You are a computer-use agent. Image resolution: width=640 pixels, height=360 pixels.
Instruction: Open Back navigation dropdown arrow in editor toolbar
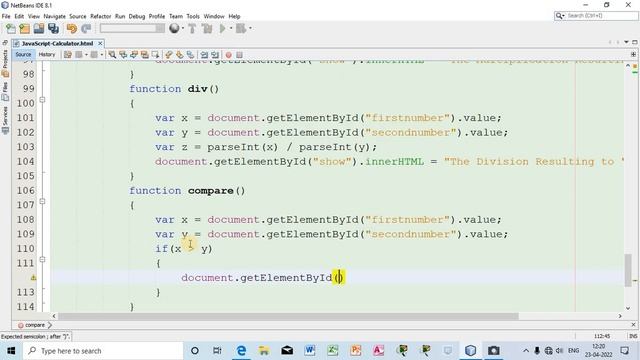[x=86, y=55]
